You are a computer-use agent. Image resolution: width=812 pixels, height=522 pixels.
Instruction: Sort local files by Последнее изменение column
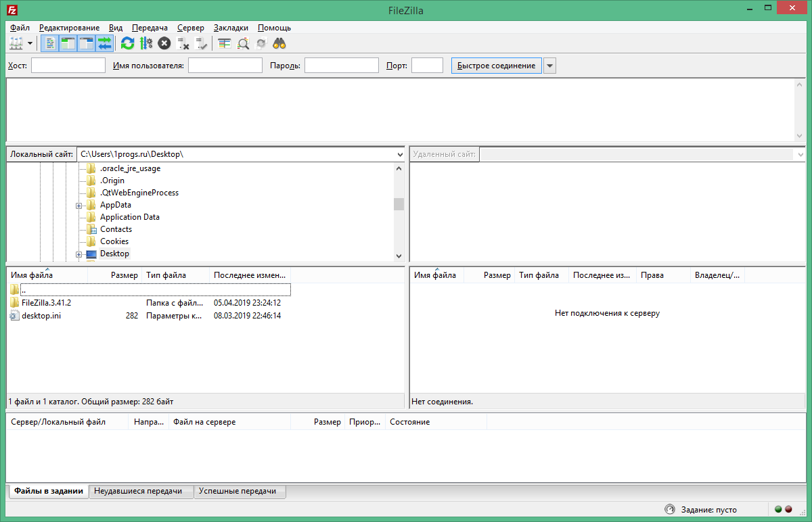click(x=250, y=275)
